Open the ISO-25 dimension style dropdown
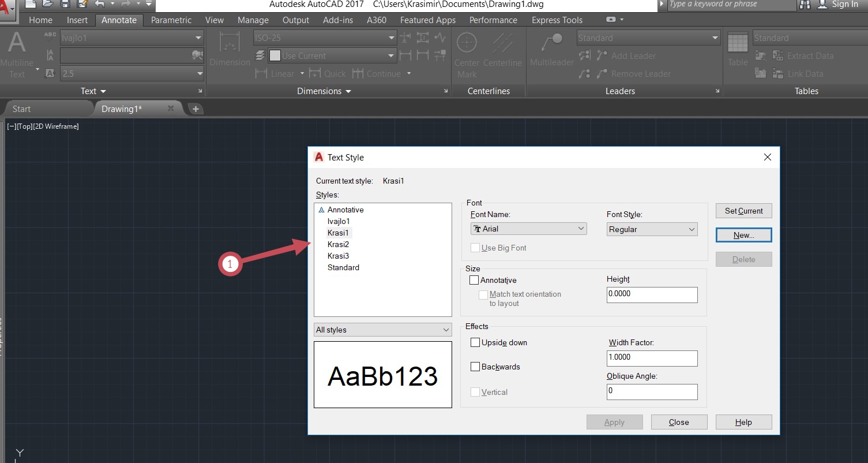The image size is (868, 463). click(325, 38)
